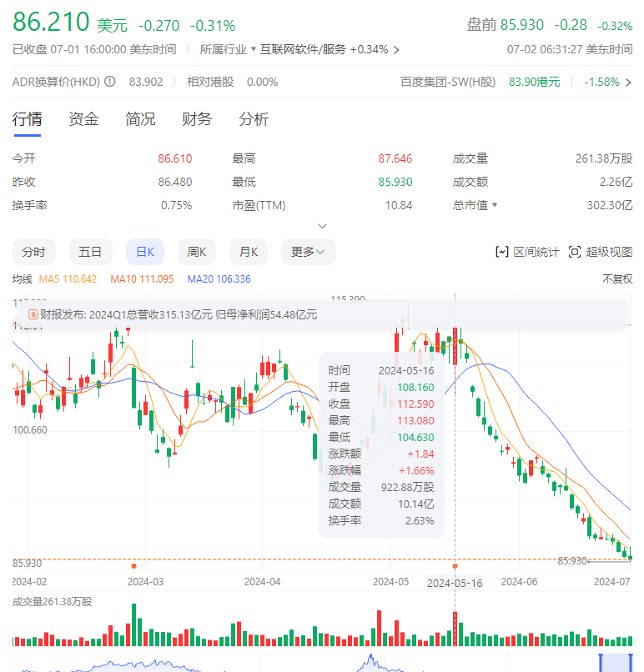Open the 互联网软件/服务 industry arrow
Viewport: 644px width, 672px height.
[x=396, y=49]
